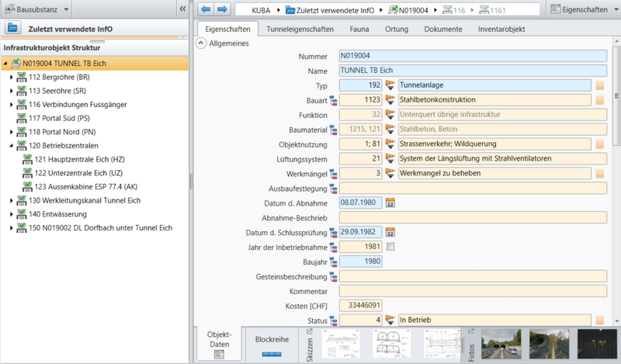Click the orange square beside Objektnutzung field
The image size is (621, 364).
click(599, 144)
